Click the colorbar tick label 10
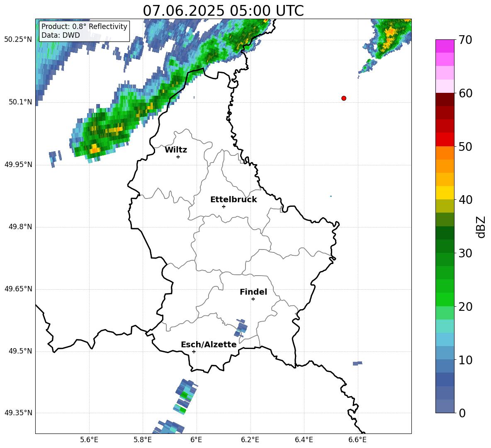Viewport: 491px width, 448px height. [x=465, y=360]
